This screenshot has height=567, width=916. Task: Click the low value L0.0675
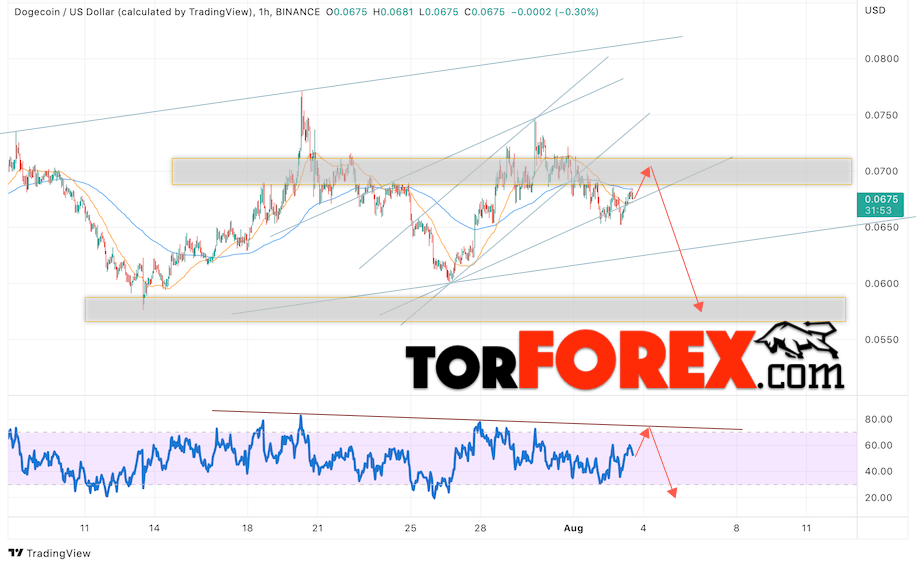coord(438,12)
